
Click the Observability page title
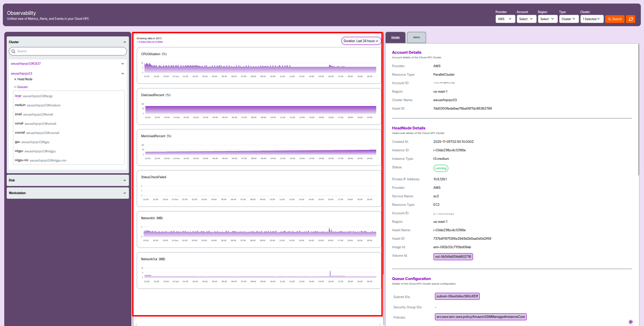click(x=22, y=13)
